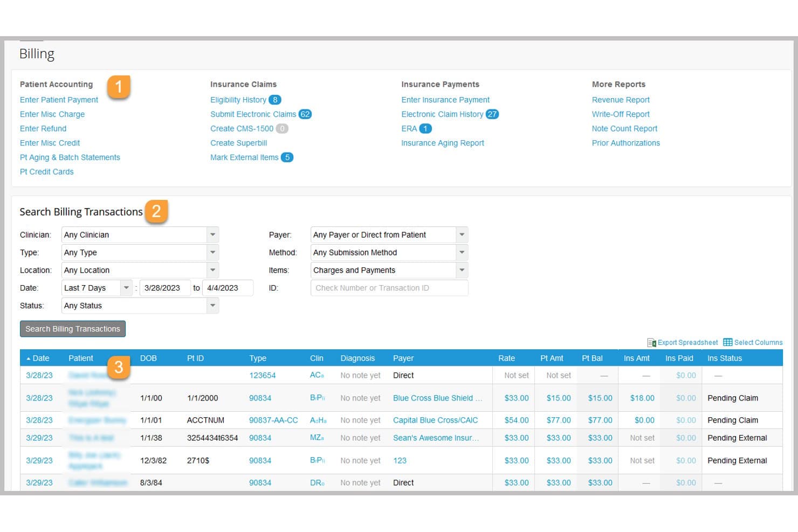798x532 pixels.
Task: Click the ERA badge showing 1
Action: [425, 129]
